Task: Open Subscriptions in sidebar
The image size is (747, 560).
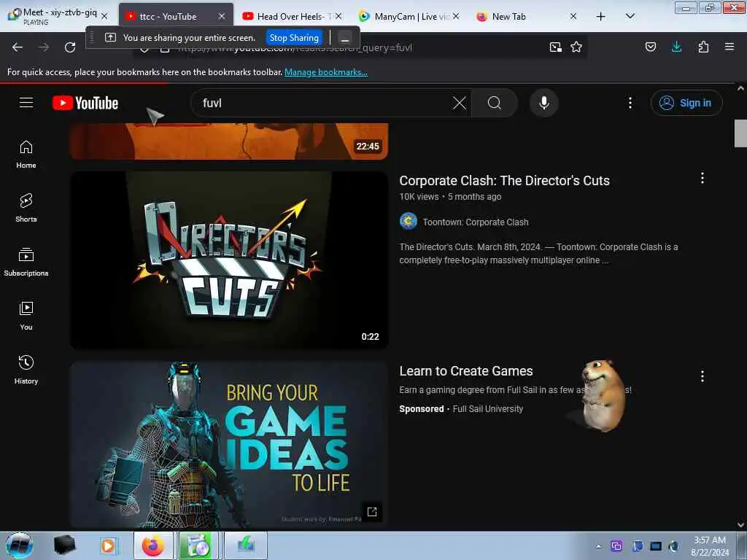Action: point(26,262)
